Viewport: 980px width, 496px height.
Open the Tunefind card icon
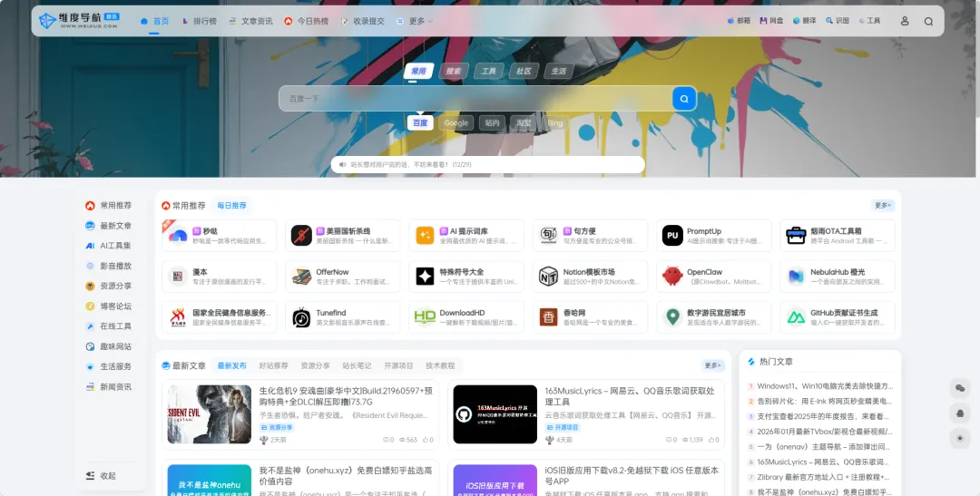301,317
